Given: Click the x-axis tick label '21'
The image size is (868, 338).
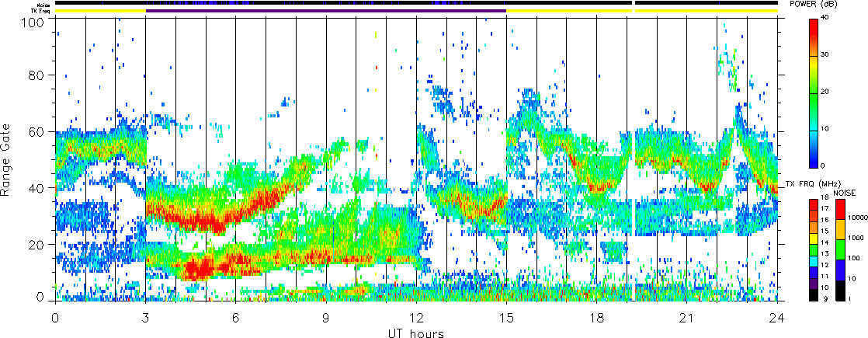Looking at the screenshot, I should (x=687, y=319).
